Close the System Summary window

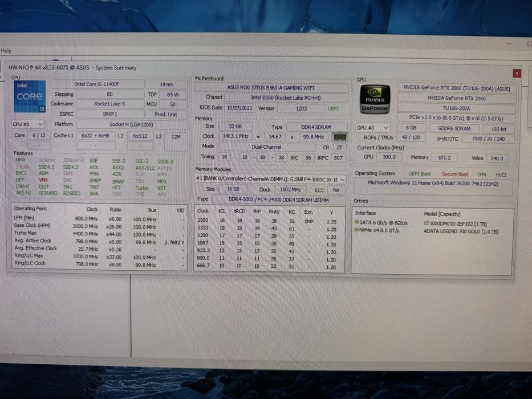517,74
